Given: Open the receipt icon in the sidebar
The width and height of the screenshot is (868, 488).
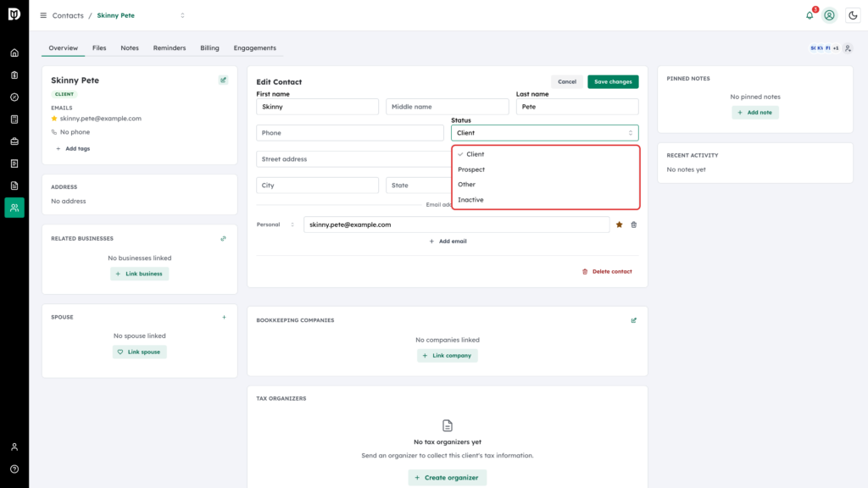Looking at the screenshot, I should (14, 164).
